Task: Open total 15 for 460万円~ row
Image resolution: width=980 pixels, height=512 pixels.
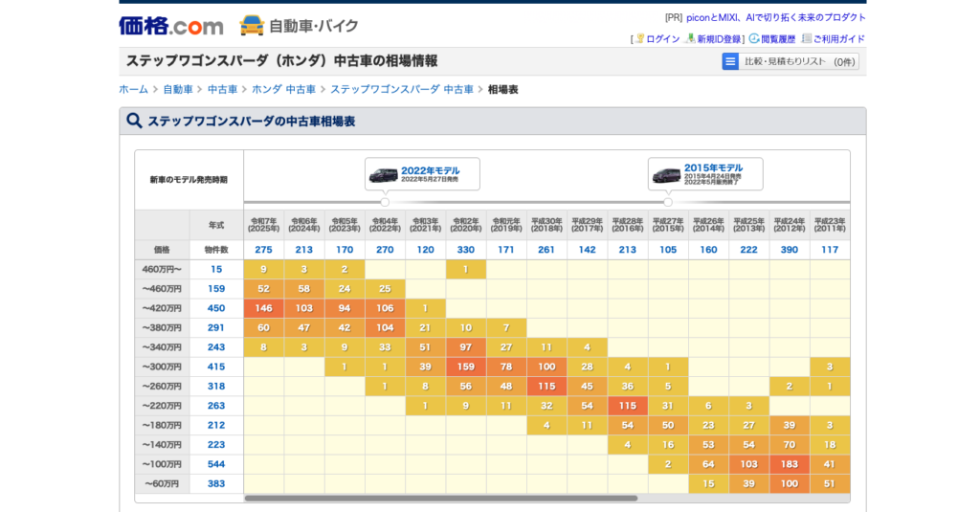Action: point(216,269)
